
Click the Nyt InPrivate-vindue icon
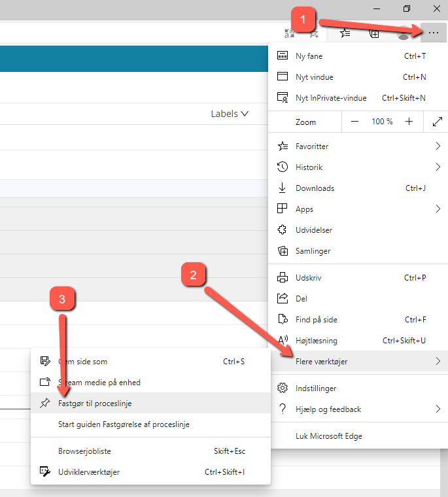click(283, 97)
